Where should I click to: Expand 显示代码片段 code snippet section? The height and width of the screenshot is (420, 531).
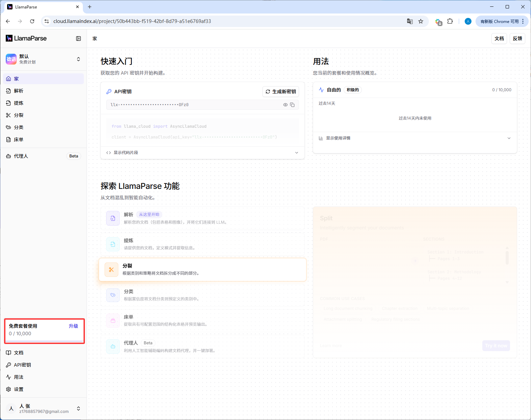click(202, 153)
